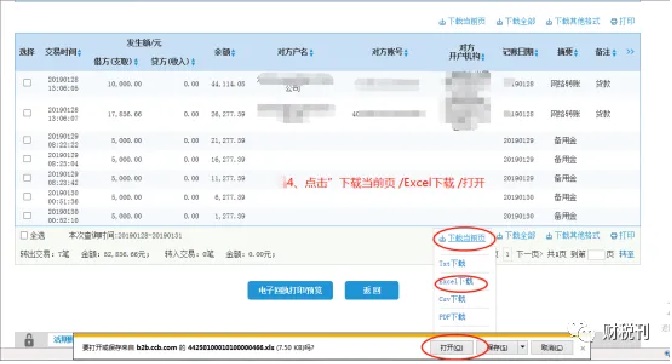Click the bottom 打印 printer icon

614,235
